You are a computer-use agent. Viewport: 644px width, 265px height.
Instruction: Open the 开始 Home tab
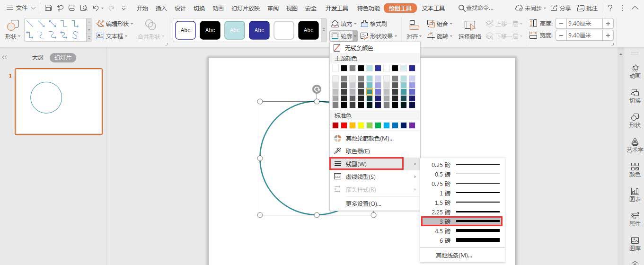click(142, 8)
